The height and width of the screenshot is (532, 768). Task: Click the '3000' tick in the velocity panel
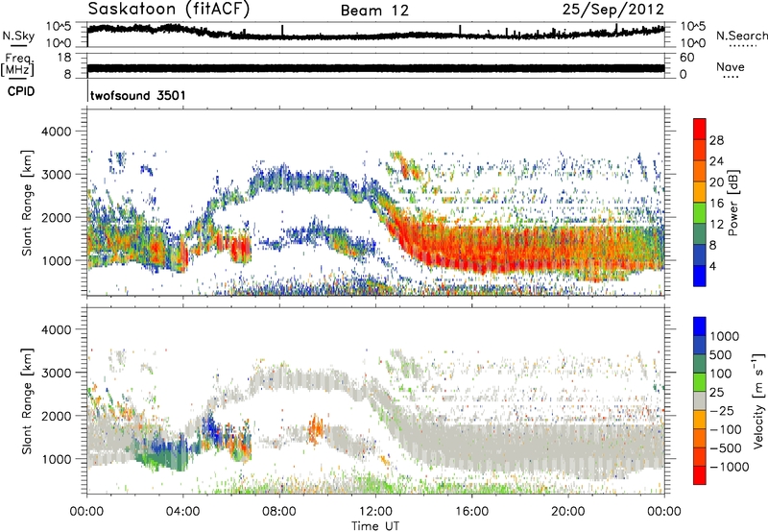56,373
